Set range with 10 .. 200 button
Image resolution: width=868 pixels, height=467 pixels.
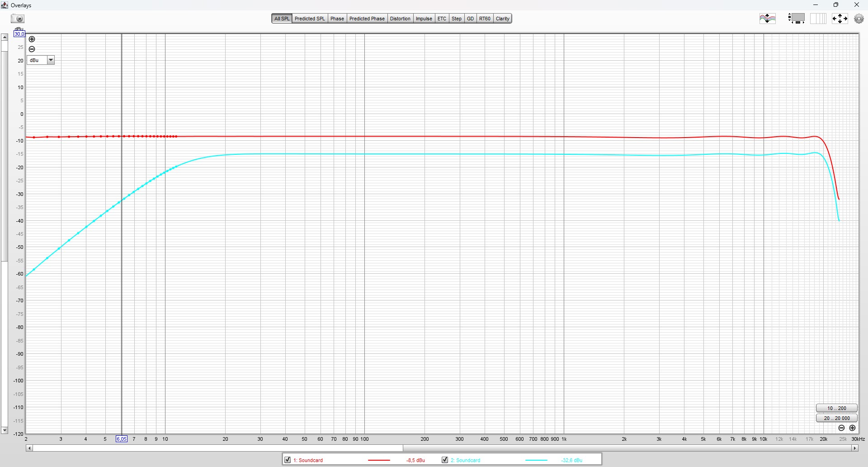[x=836, y=408]
